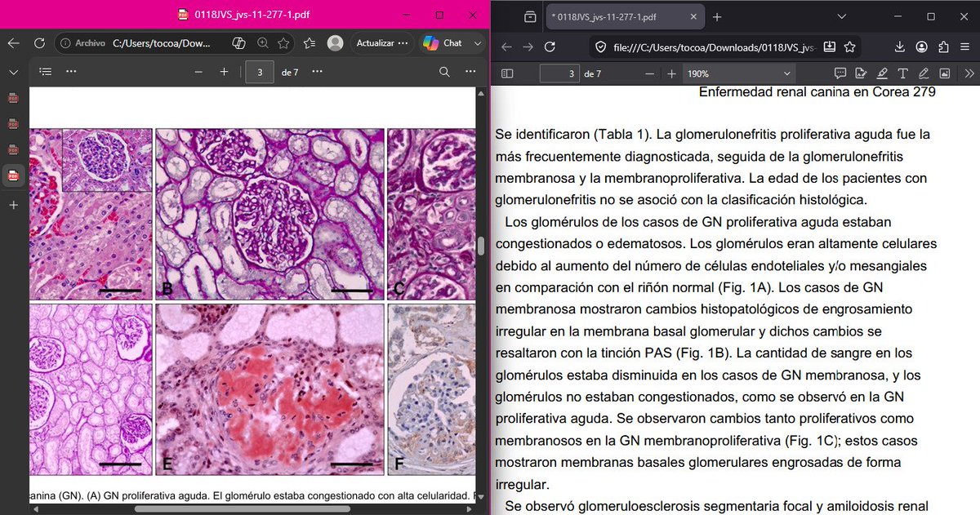Screen dimensions: 980x515
Task: Select the draw tool in Firefox PDF
Action: click(x=924, y=73)
